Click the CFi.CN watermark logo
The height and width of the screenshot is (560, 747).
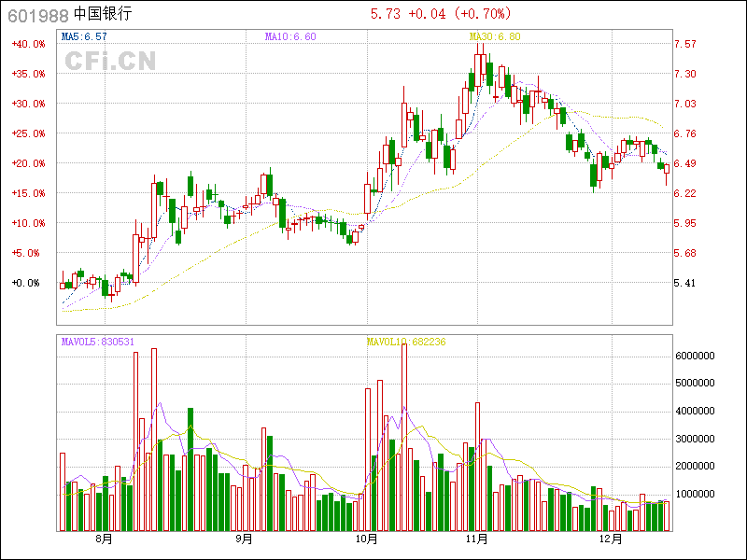pyautogui.click(x=110, y=62)
